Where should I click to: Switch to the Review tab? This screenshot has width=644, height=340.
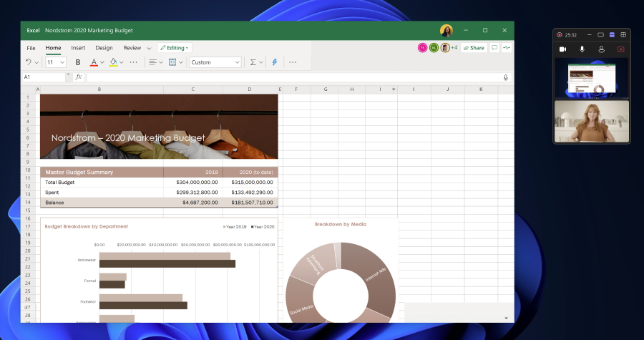(132, 48)
